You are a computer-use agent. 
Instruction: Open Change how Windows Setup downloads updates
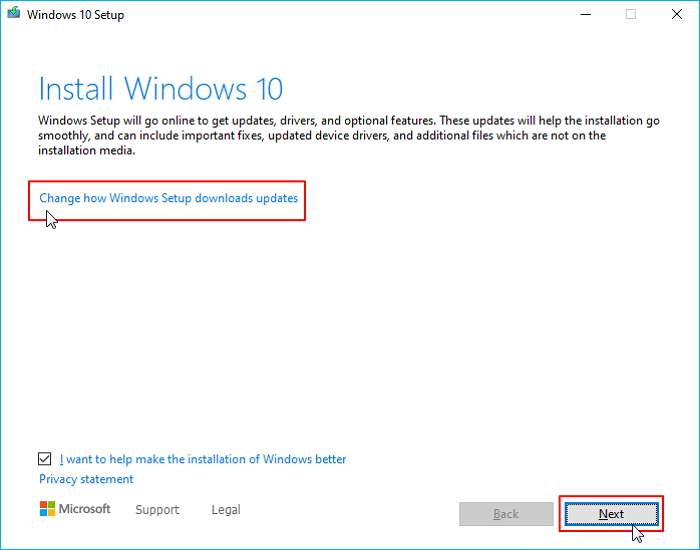[168, 198]
